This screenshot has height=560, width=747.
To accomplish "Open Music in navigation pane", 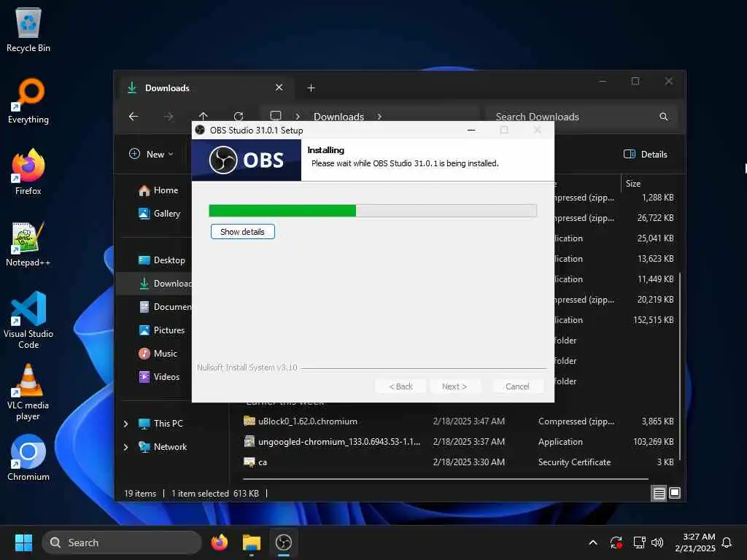I will coord(158,354).
